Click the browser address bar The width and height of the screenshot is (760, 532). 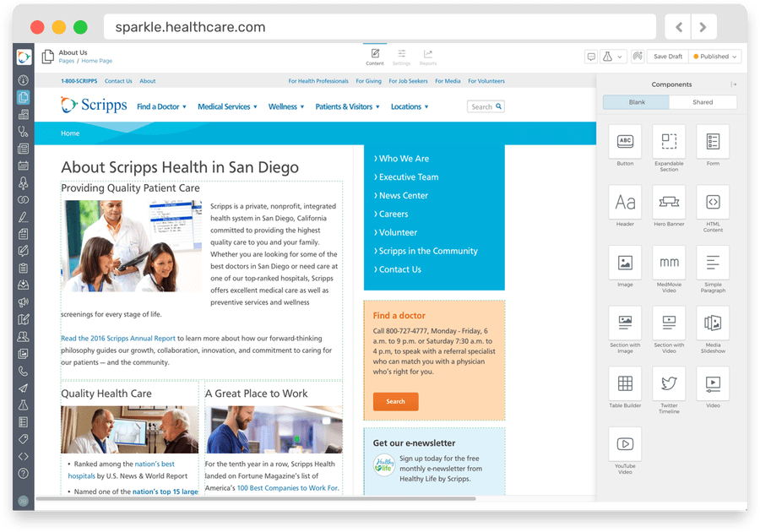tap(379, 27)
